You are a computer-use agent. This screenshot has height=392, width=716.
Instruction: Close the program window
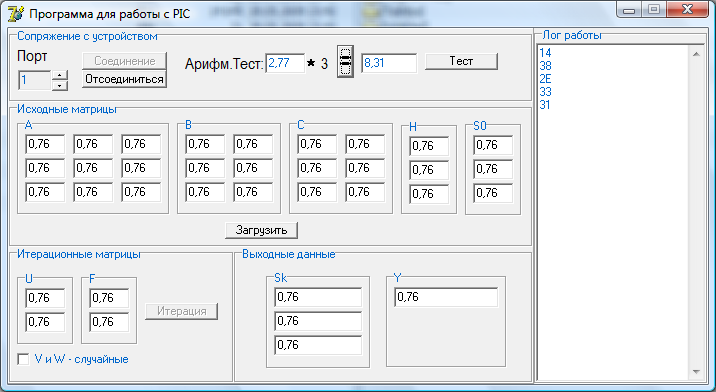687,9
